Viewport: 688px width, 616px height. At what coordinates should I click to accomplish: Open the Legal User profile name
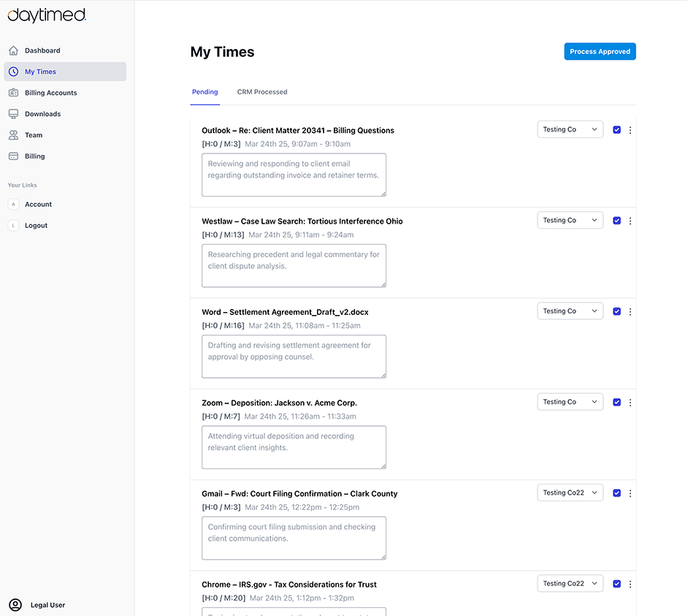(47, 605)
